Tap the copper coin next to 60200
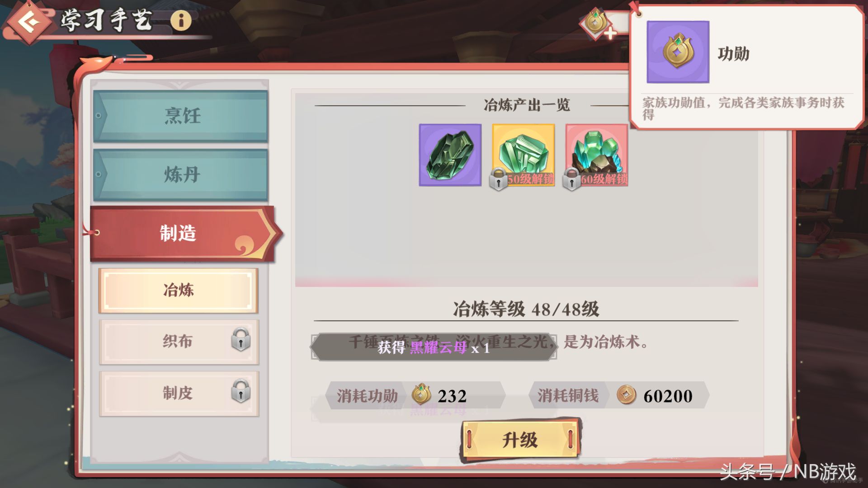 pos(627,395)
